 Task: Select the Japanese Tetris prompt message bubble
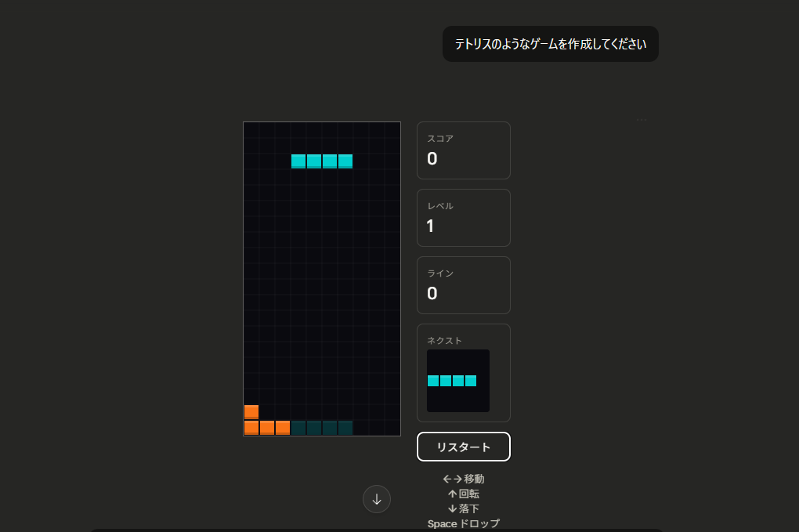(x=550, y=45)
